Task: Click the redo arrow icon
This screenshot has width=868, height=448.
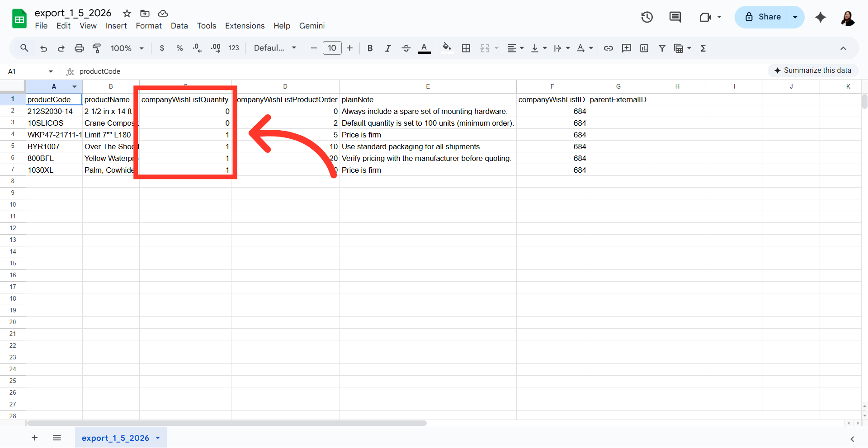Action: point(61,48)
